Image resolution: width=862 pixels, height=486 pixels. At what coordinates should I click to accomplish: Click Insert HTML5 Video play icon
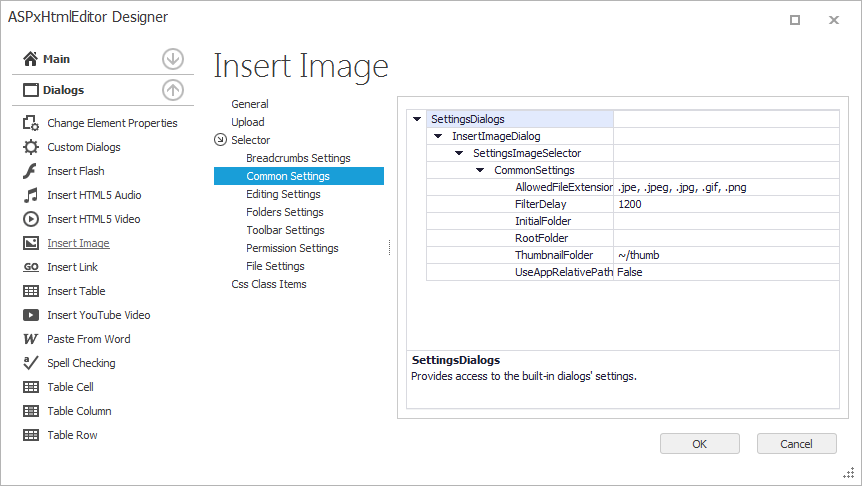click(31, 219)
